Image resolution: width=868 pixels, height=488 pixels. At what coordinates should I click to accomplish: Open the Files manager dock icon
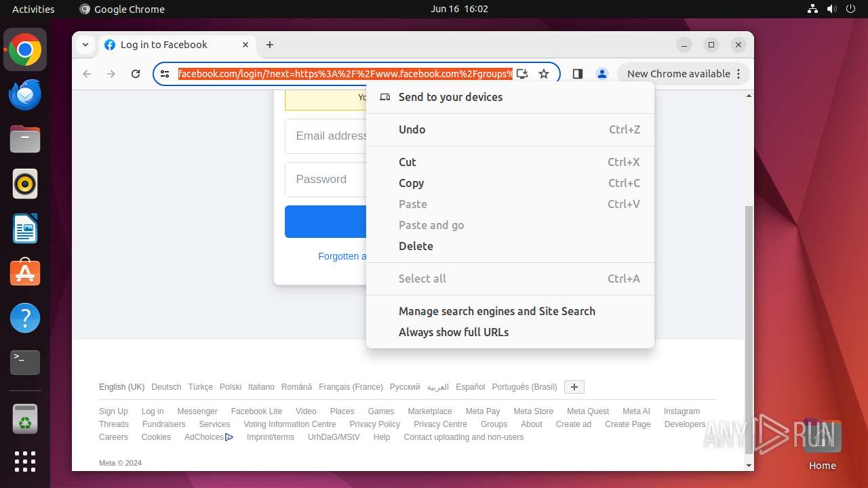25,140
